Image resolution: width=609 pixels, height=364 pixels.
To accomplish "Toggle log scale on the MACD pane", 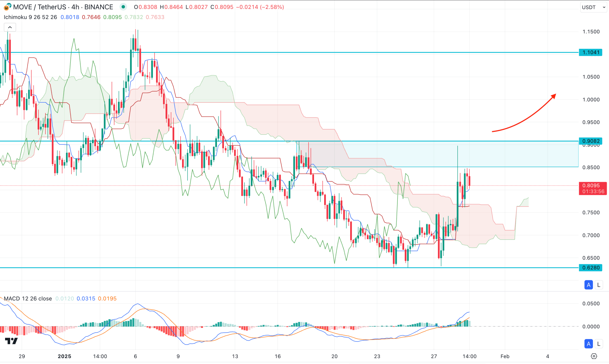I will [x=599, y=344].
